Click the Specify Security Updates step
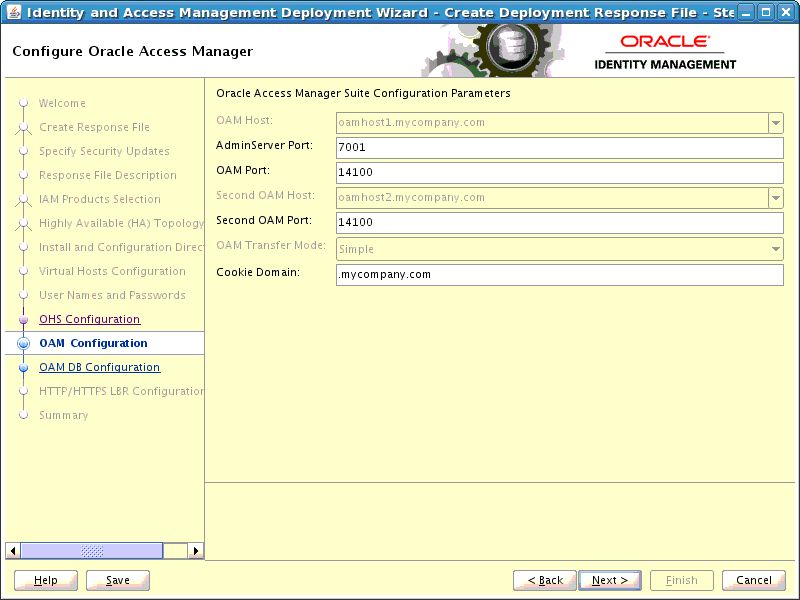The width and height of the screenshot is (800, 600). click(104, 151)
